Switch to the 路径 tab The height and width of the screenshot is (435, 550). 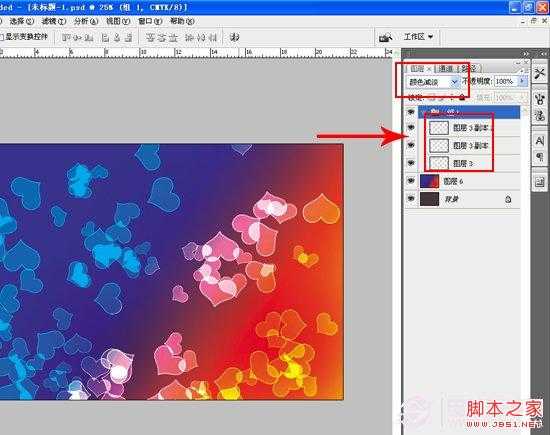pos(469,68)
